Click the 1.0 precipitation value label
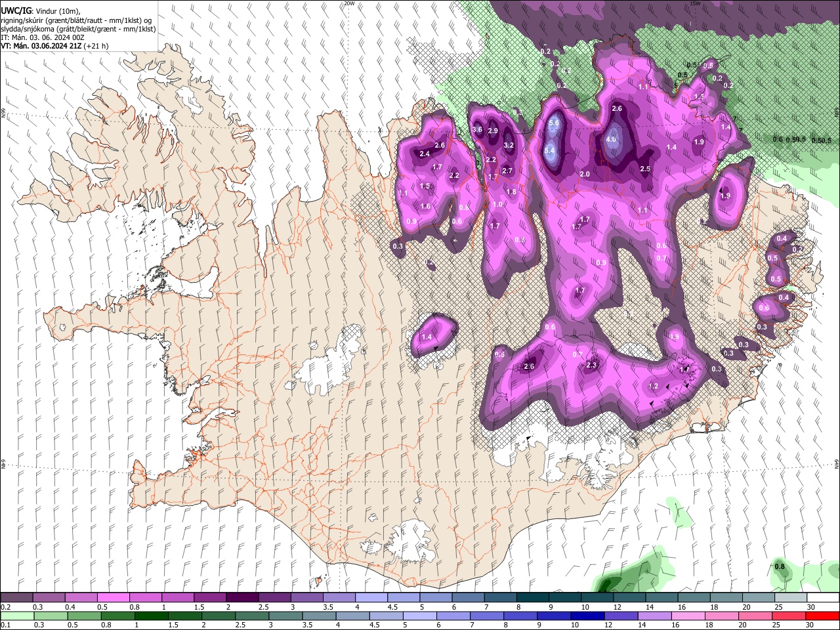The width and height of the screenshot is (840, 630). (x=497, y=204)
